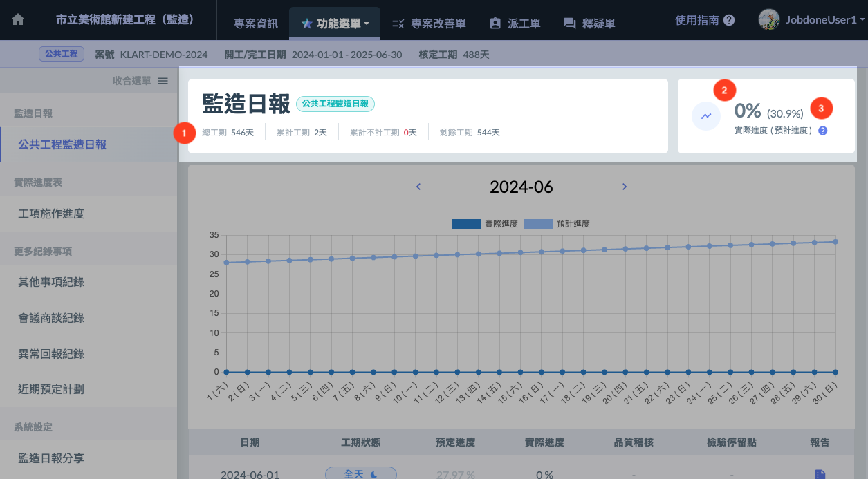Go to previous month with left chevron
This screenshot has width=868, height=479.
pyautogui.click(x=418, y=187)
